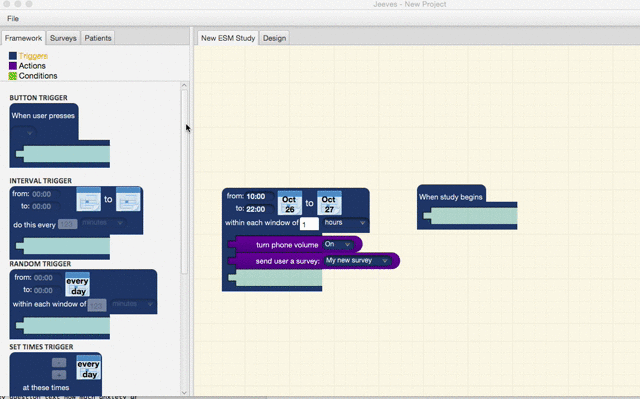Click the palette vertical scrollbar thumb

(x=184, y=182)
